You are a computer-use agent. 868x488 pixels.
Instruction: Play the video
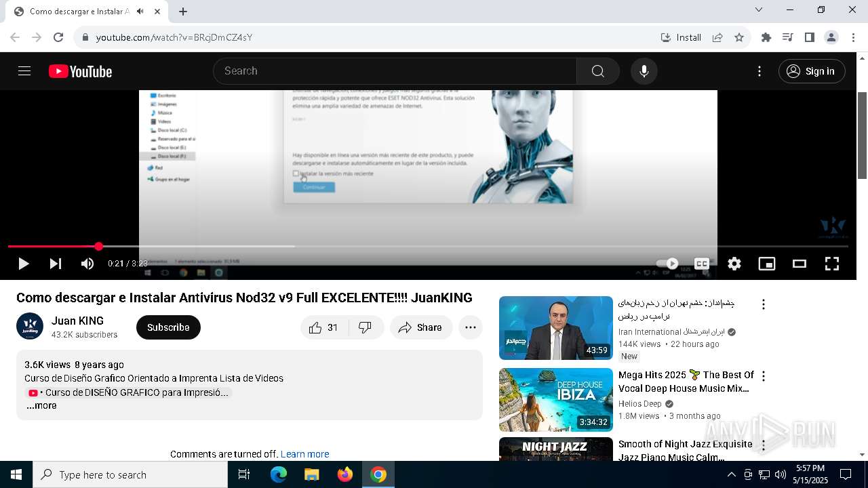point(23,264)
